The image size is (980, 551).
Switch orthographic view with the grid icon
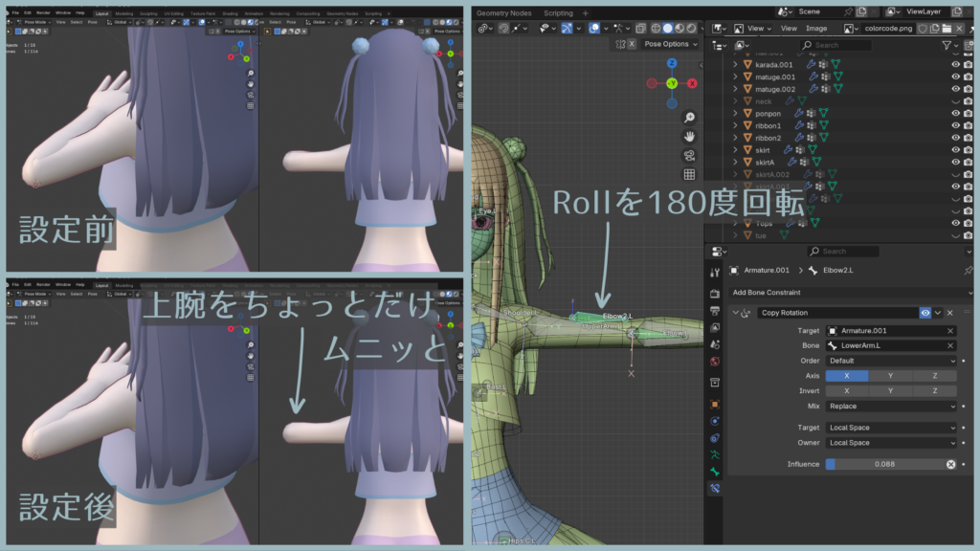point(689,174)
